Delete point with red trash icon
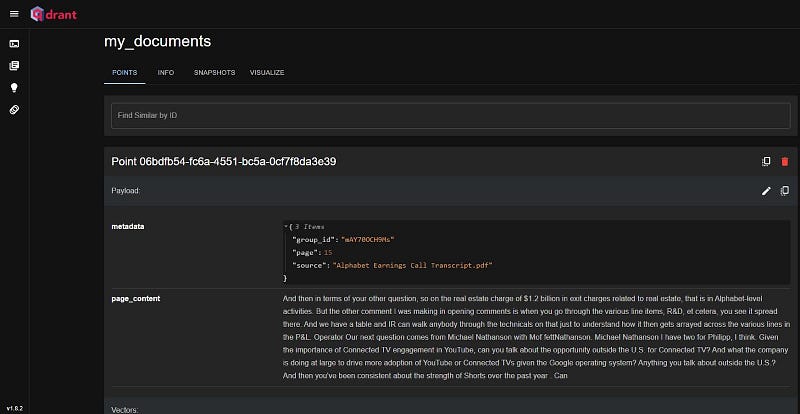The image size is (800, 414). [x=784, y=161]
